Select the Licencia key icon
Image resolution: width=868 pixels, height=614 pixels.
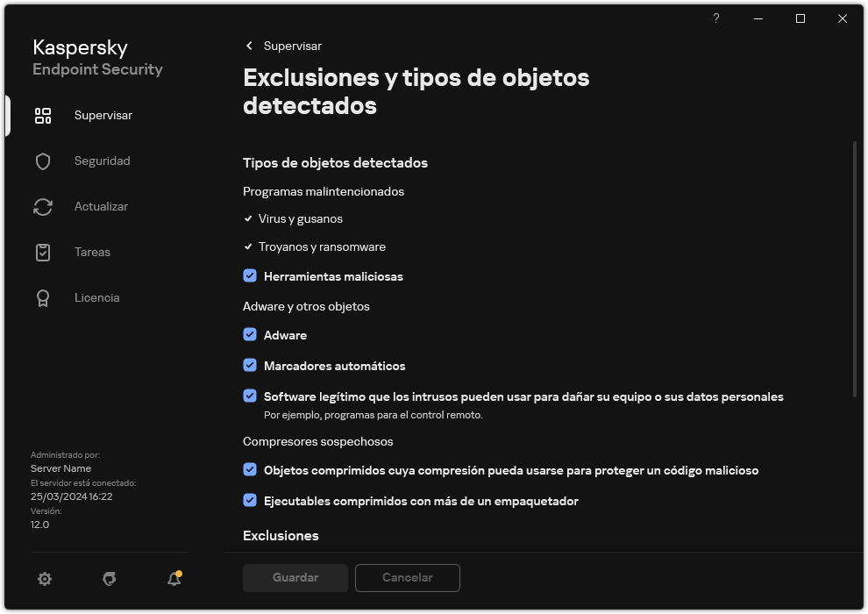point(43,297)
